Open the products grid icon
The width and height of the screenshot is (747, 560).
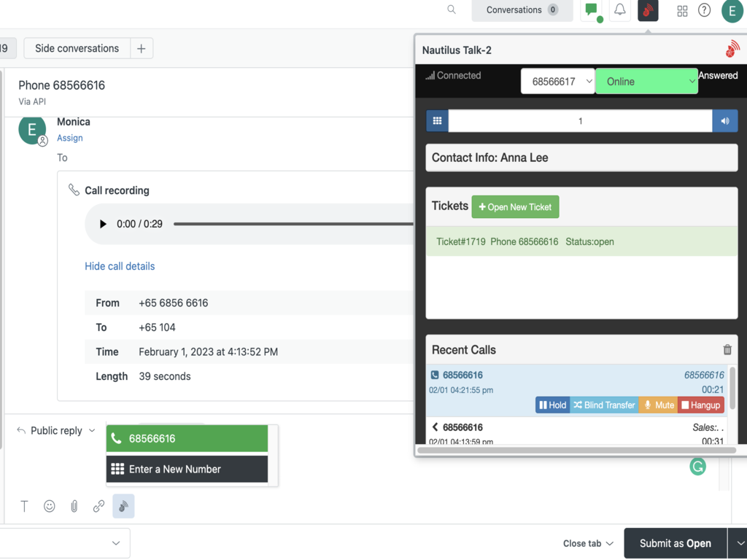[x=682, y=11]
